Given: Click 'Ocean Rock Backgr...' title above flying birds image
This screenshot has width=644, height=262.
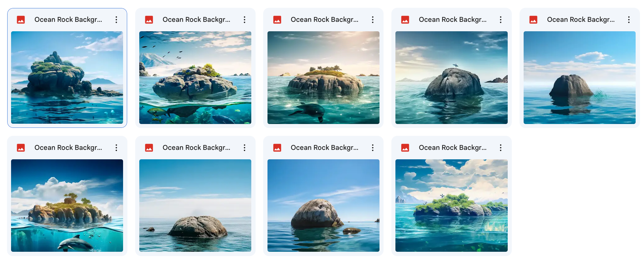Looking at the screenshot, I should 196,20.
